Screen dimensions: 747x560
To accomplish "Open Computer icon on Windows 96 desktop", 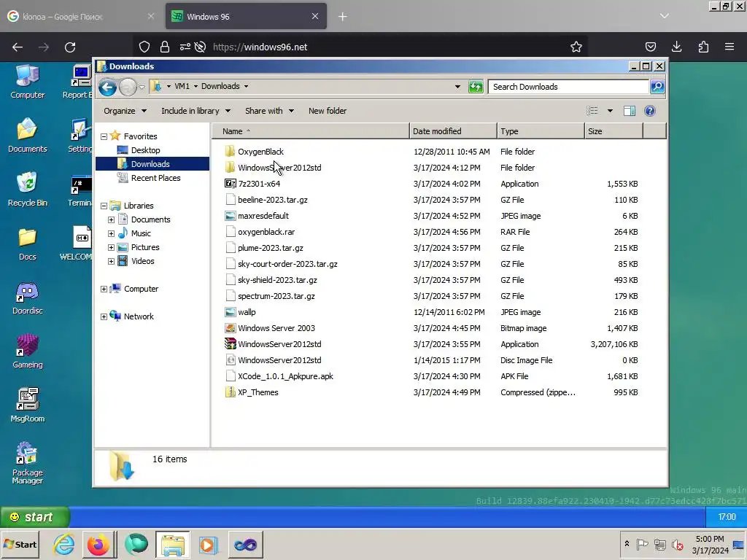I will [27, 82].
